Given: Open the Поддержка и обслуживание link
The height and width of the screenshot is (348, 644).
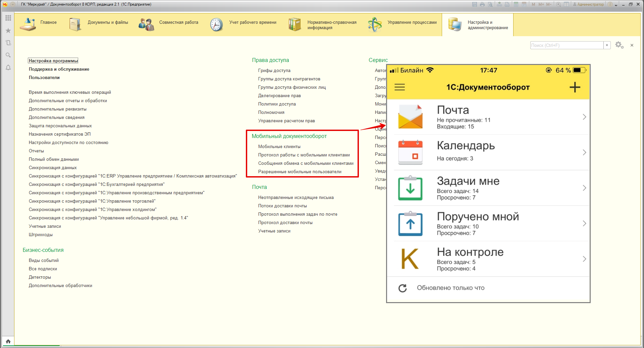Looking at the screenshot, I should point(59,69).
